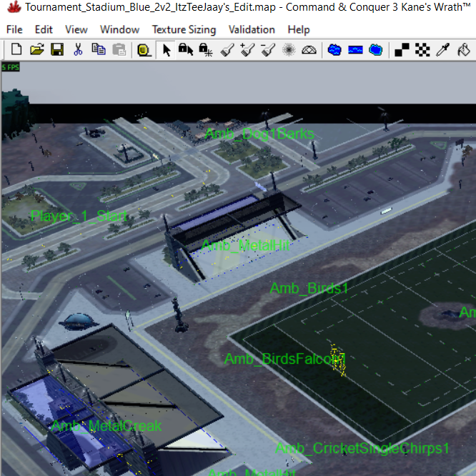Screen dimensions: 476x476
Task: Select the Amb_Dog1Barks sound marker
Action: pos(259,134)
